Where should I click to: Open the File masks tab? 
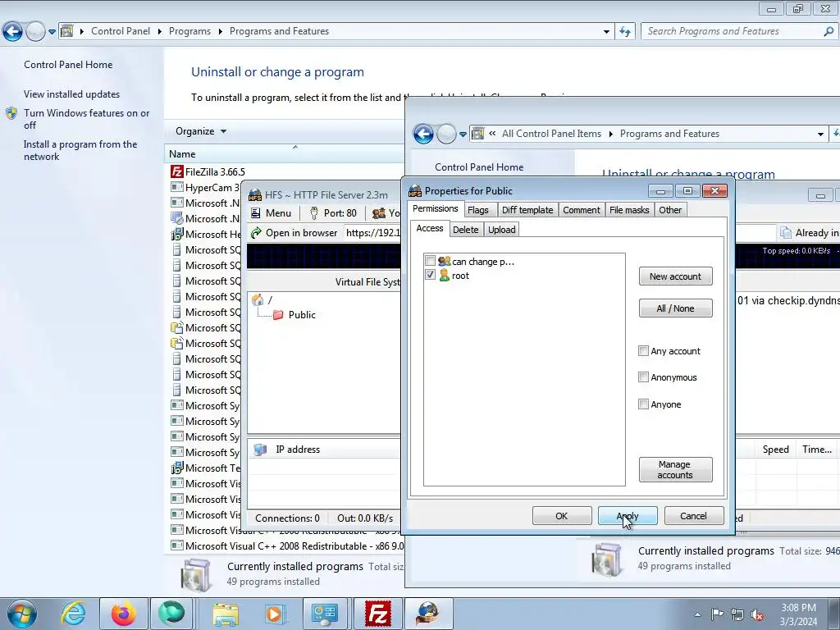(x=629, y=210)
